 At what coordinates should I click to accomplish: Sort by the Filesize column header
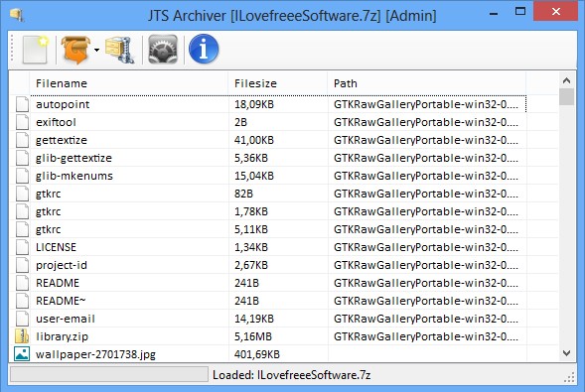click(278, 83)
